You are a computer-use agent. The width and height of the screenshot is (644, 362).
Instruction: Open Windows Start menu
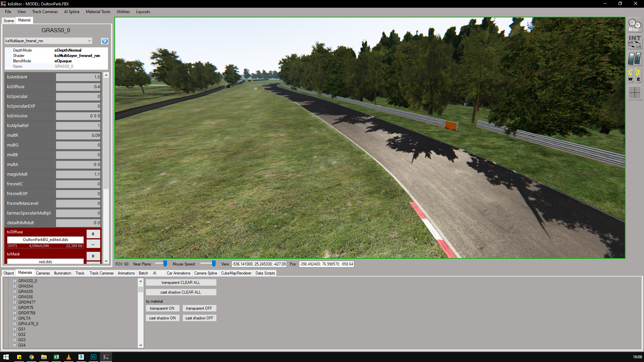(6, 357)
